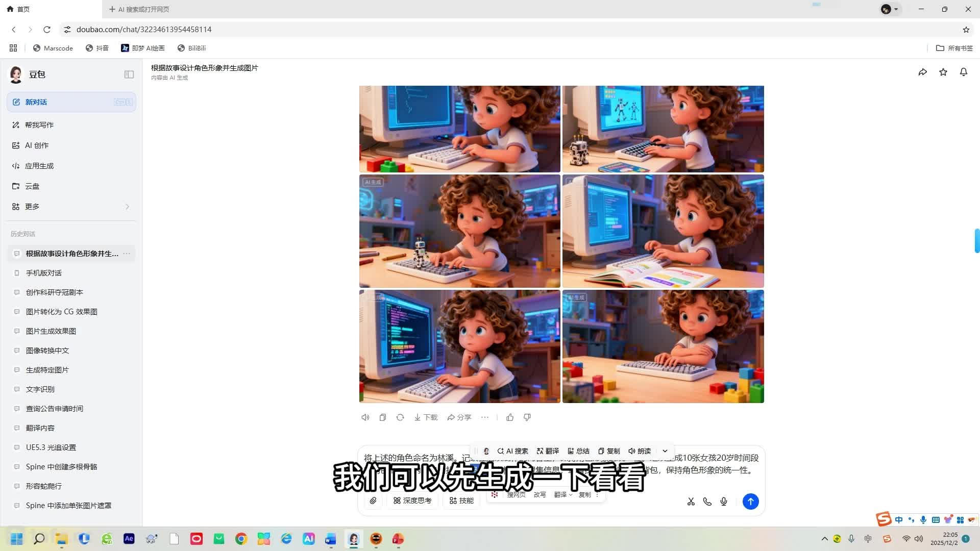
Task: Open the AI 创作 panel
Action: (x=36, y=145)
